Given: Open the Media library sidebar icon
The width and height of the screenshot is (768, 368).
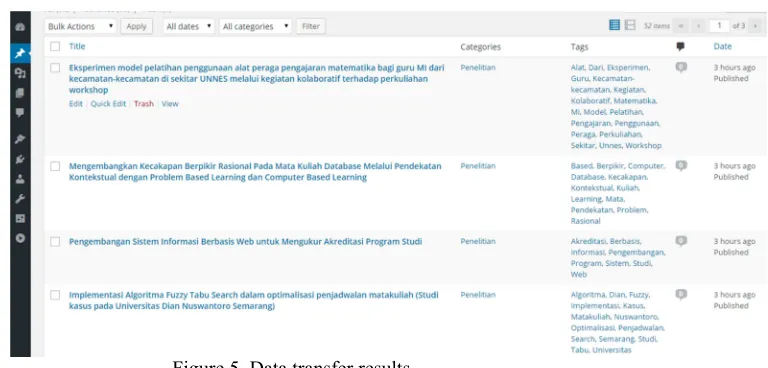Looking at the screenshot, I should (20, 73).
